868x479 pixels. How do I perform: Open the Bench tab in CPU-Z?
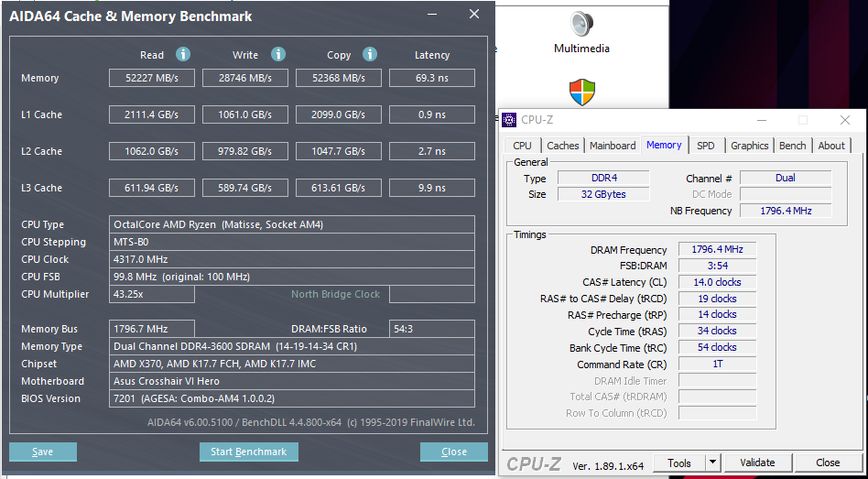793,146
